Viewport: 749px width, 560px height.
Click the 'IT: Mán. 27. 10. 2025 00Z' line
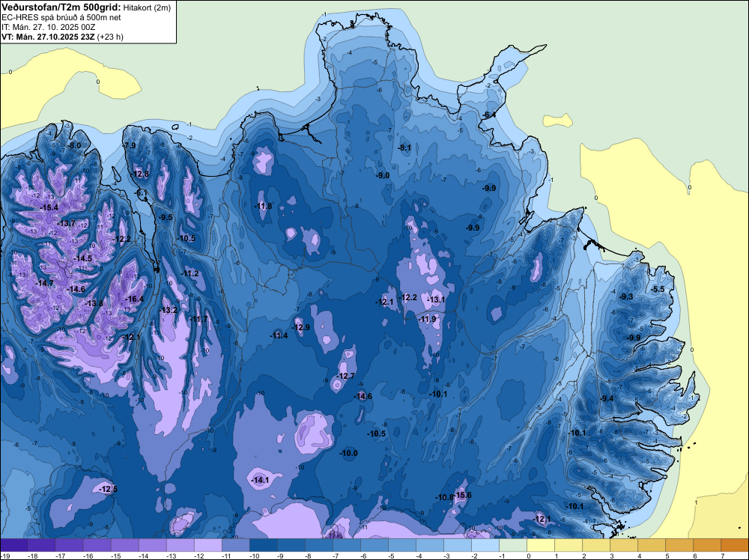point(48,27)
